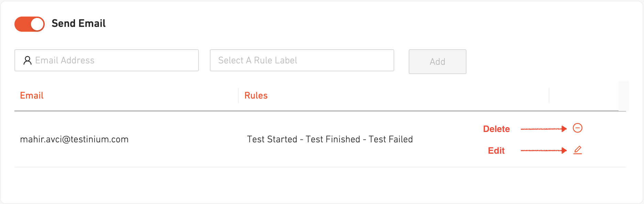Click the Test Started rule text
The image size is (644, 204).
272,139
